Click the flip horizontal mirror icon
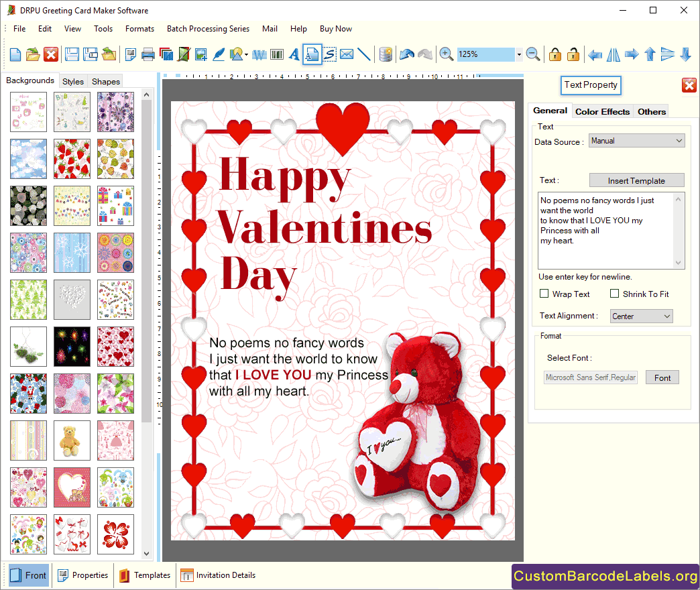The width and height of the screenshot is (700, 590). (x=614, y=54)
